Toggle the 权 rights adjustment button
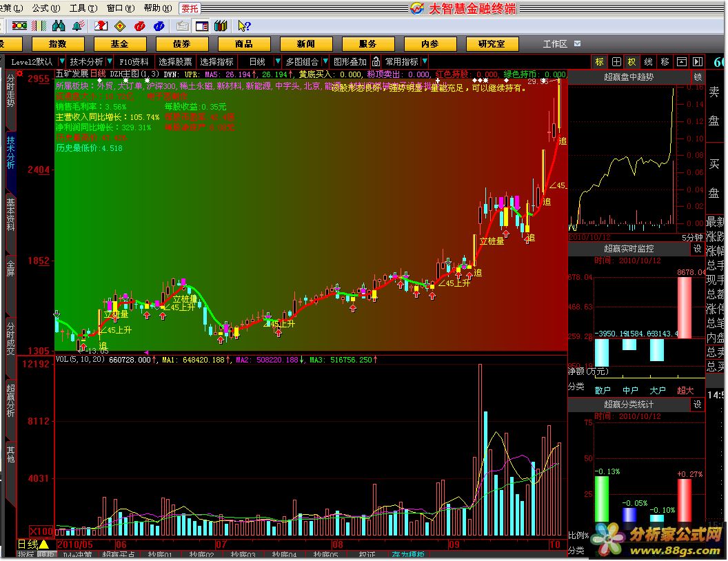The width and height of the screenshot is (728, 561). coord(632,62)
